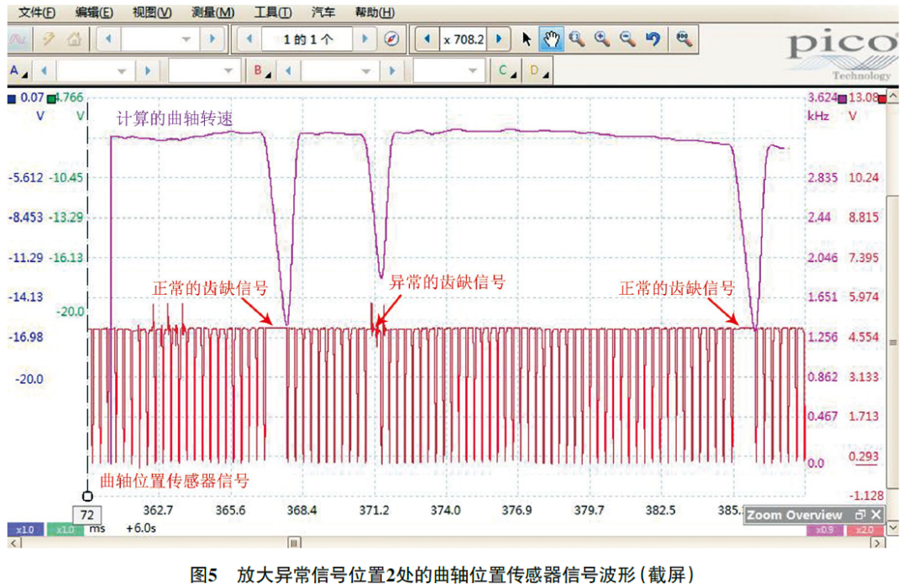907x588 pixels.
Task: Decrease horizontal zoom factor
Action: 427,39
